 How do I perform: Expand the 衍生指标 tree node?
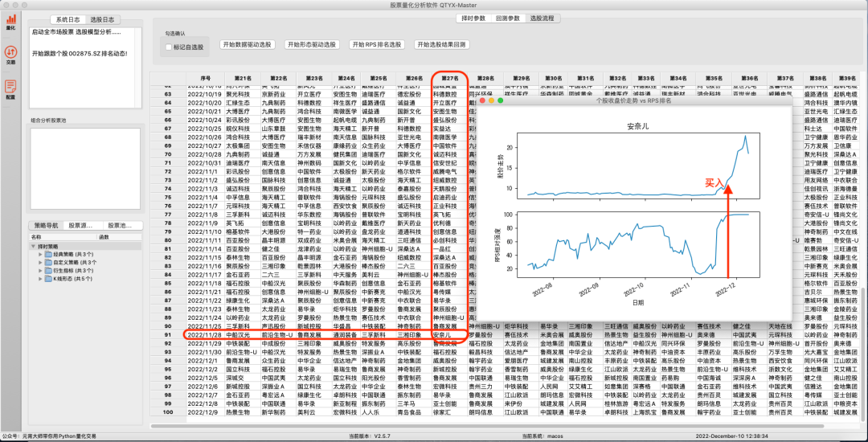pos(41,271)
